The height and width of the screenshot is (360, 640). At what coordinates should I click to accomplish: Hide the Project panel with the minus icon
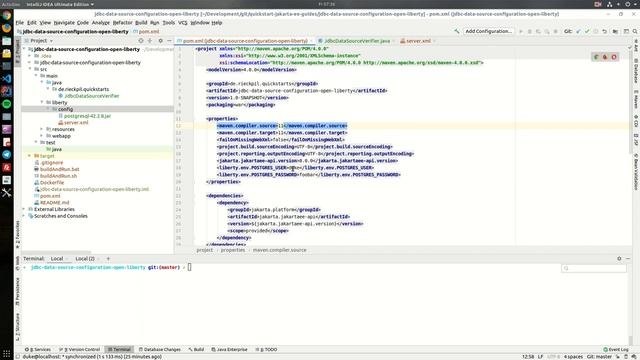point(169,41)
